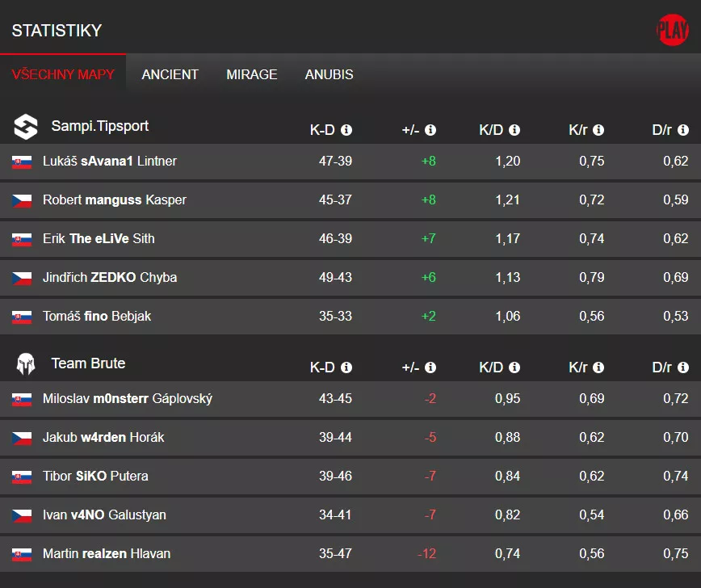Viewport: 701px width, 588px height.
Task: Open the PLAY logo in the corner
Action: tap(672, 28)
